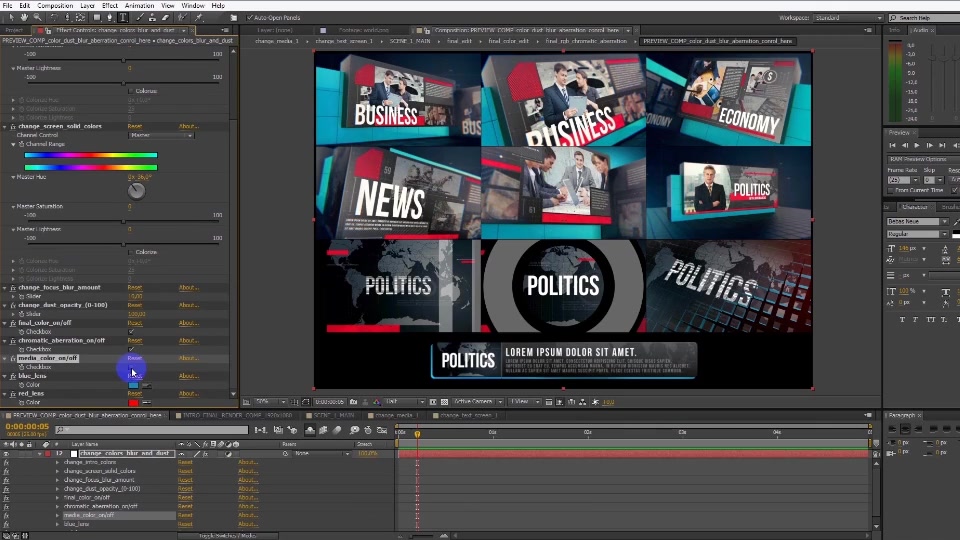Click the blue_lens eyedropper icon
Image resolution: width=960 pixels, height=540 pixels.
coord(146,385)
